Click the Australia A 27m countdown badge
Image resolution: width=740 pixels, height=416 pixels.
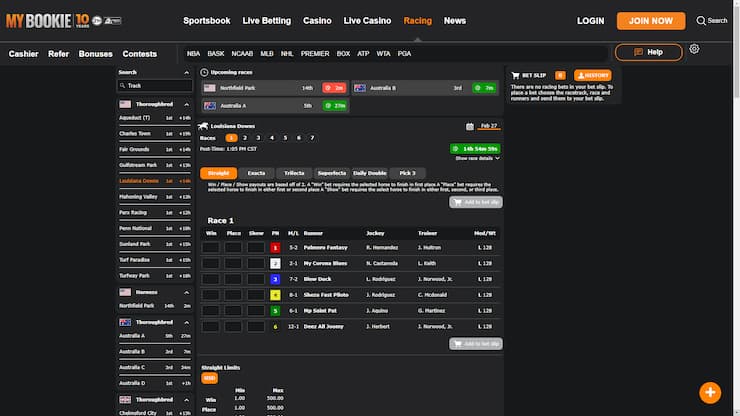pyautogui.click(x=335, y=106)
